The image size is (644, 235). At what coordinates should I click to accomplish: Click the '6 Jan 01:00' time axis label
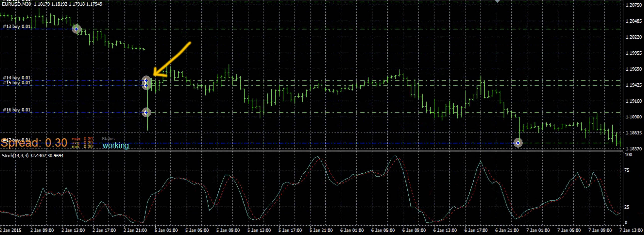click(352, 230)
